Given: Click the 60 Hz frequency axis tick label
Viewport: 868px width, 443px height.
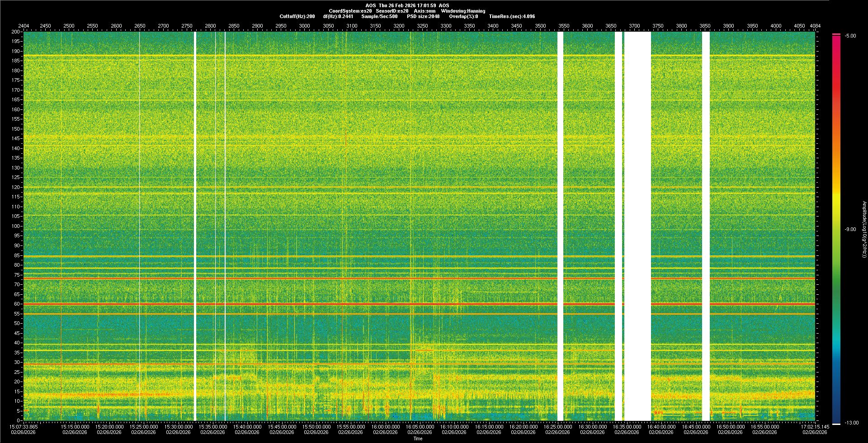Looking at the screenshot, I should [x=17, y=304].
